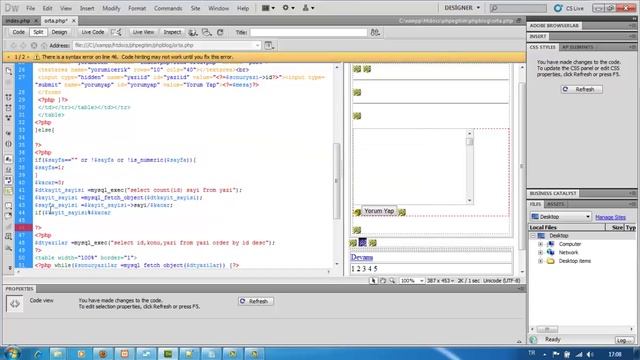Switch to Code view
Viewport: 640px width, 360px height.
coord(18,32)
